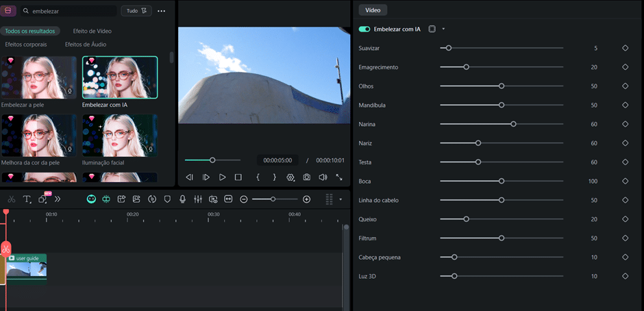Viewport: 644px width, 311px height.
Task: Open the Tudo filter dropdown
Action: (x=136, y=11)
